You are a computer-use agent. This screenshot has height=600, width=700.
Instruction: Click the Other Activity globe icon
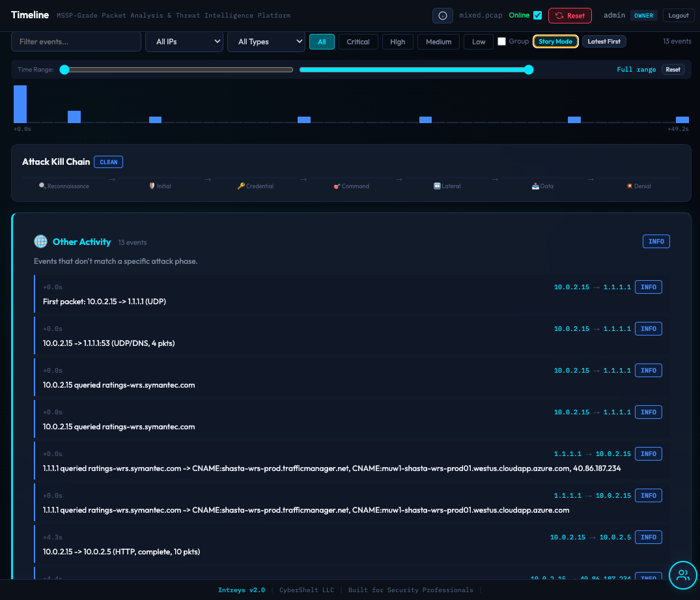pos(40,241)
